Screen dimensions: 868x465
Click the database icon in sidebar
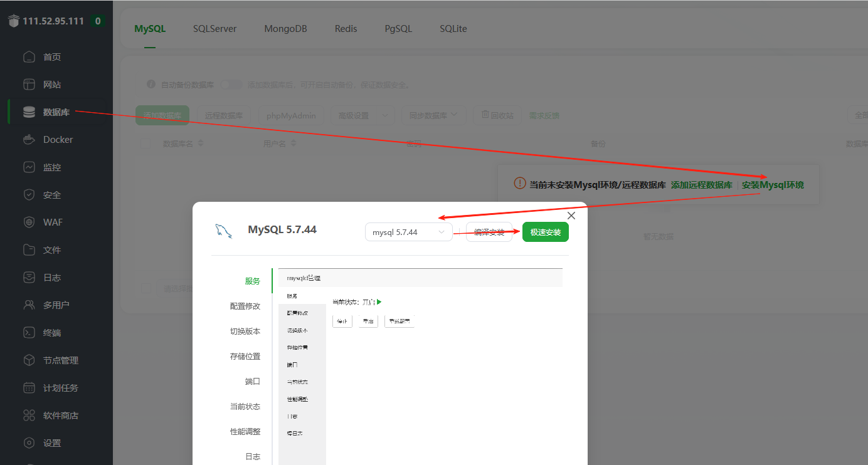click(29, 112)
